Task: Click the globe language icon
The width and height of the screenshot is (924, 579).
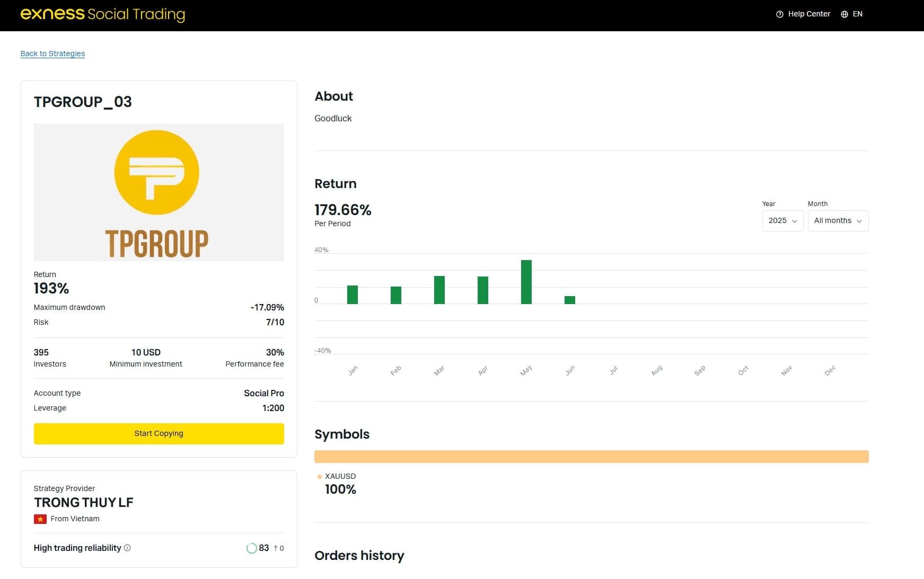Action: pyautogui.click(x=844, y=14)
